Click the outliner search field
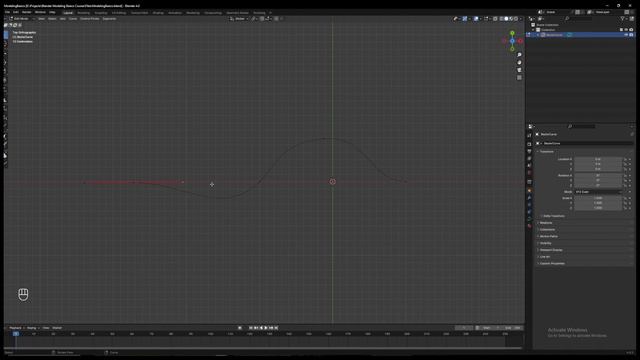 [x=579, y=19]
